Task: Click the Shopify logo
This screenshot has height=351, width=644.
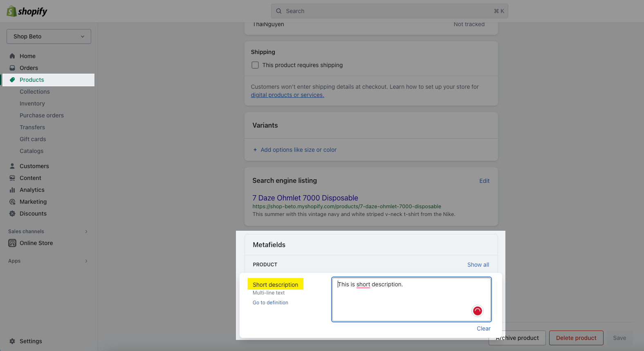Action: coord(27,11)
